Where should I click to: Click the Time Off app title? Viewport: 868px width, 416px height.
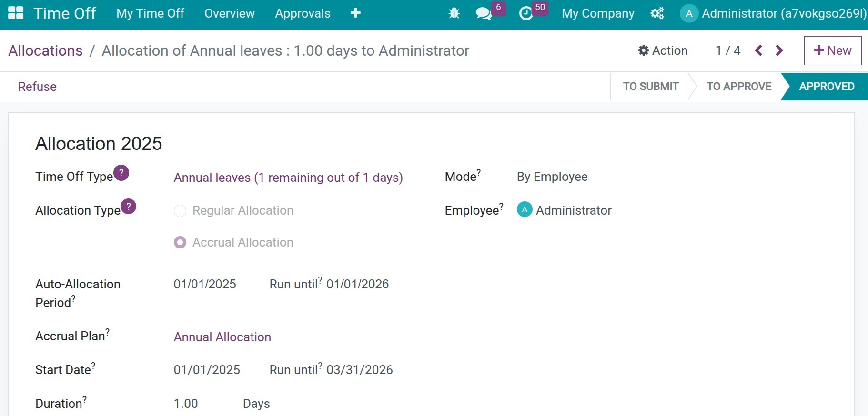click(x=65, y=13)
